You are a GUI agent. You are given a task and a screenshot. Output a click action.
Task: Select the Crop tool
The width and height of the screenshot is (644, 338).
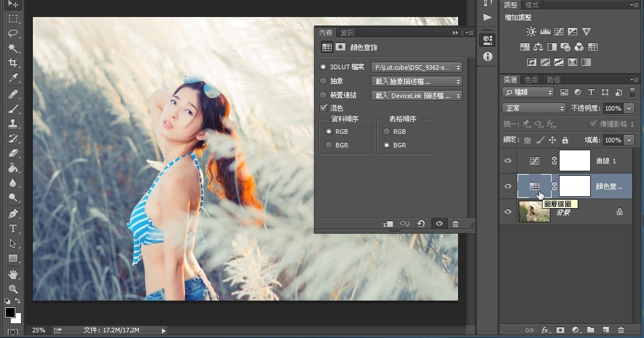point(13,63)
